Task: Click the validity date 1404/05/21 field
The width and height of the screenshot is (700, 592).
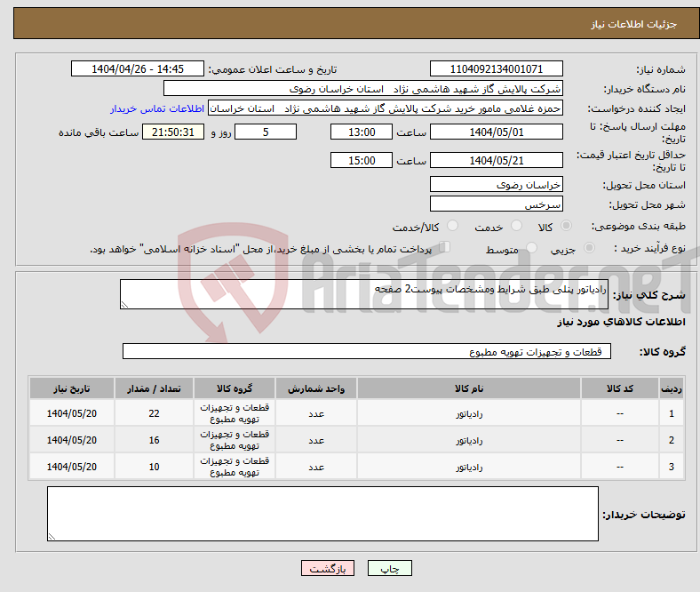Action: tap(496, 160)
